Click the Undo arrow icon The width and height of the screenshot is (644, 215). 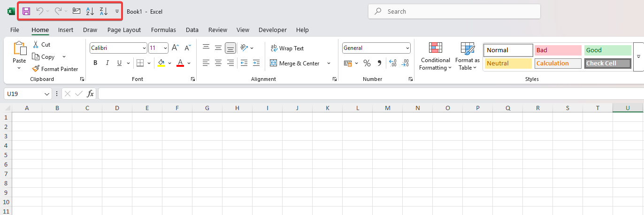click(40, 11)
